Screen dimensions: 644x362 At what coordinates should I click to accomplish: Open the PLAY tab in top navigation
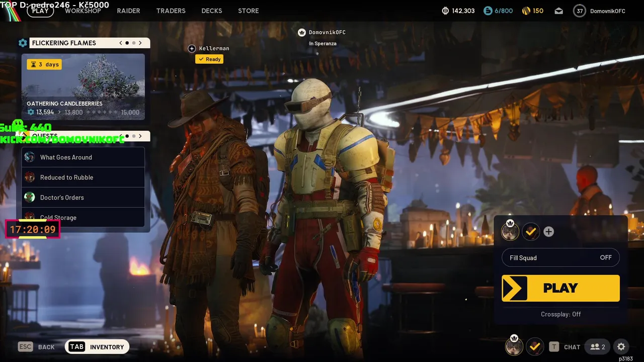[x=40, y=11]
